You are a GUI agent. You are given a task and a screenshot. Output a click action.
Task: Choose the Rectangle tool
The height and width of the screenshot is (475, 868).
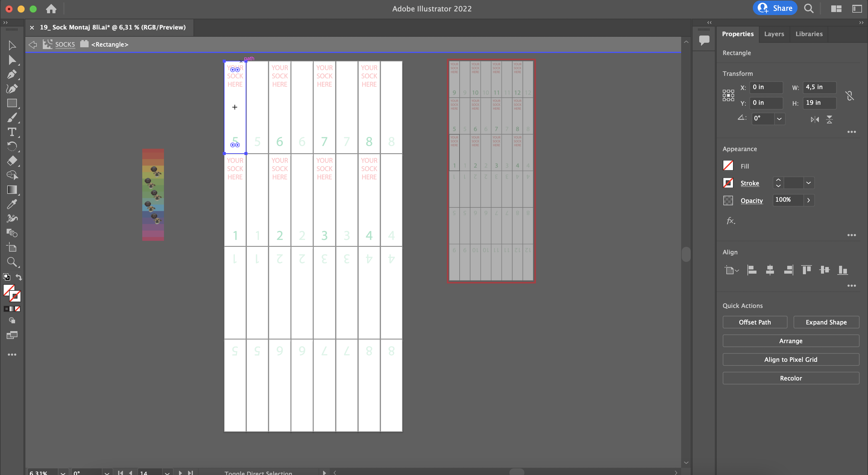coord(12,103)
